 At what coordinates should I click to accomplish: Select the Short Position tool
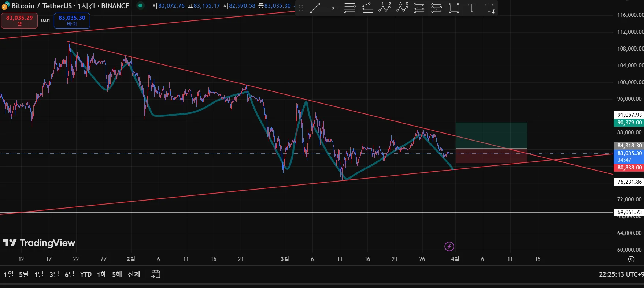point(436,8)
